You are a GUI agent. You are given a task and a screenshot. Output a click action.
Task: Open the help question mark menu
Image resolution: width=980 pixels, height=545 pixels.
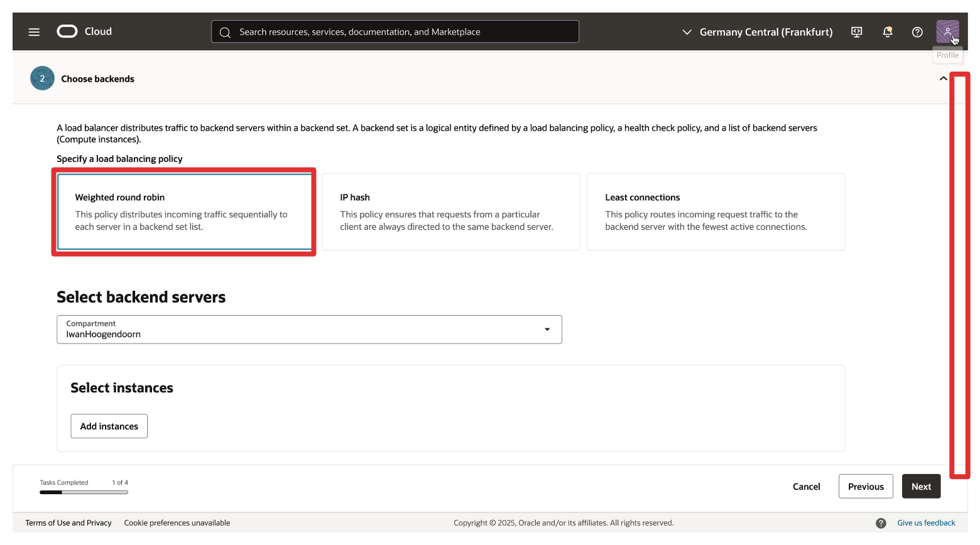pos(917,32)
